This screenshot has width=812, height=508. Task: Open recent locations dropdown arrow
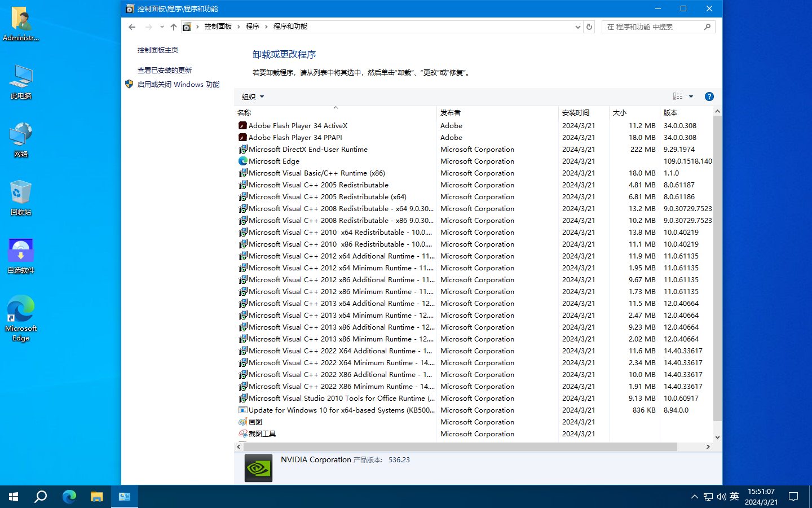(162, 27)
